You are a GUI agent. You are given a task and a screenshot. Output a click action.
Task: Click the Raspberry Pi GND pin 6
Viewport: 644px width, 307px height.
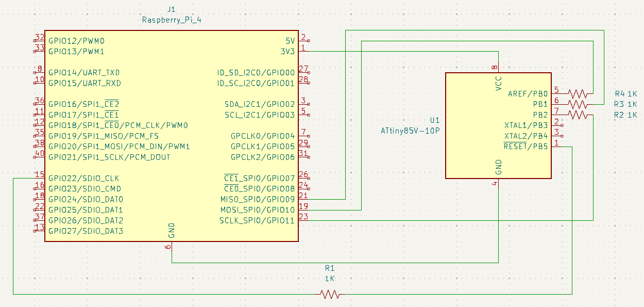point(171,247)
